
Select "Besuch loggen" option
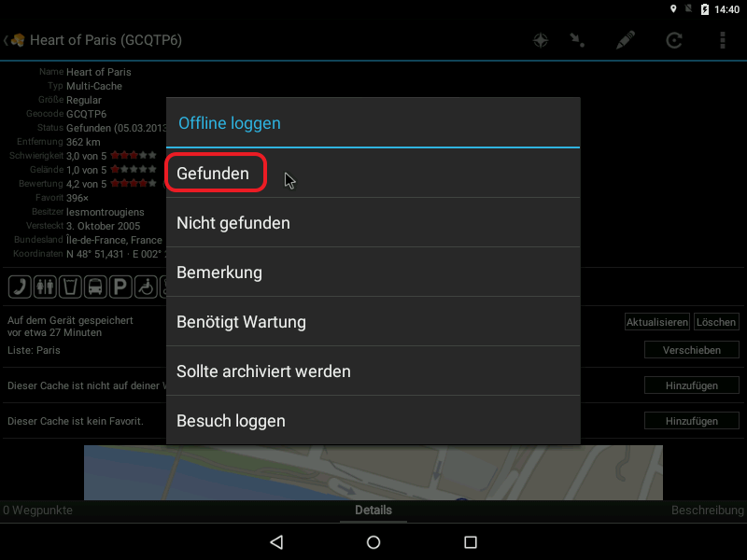tap(231, 421)
